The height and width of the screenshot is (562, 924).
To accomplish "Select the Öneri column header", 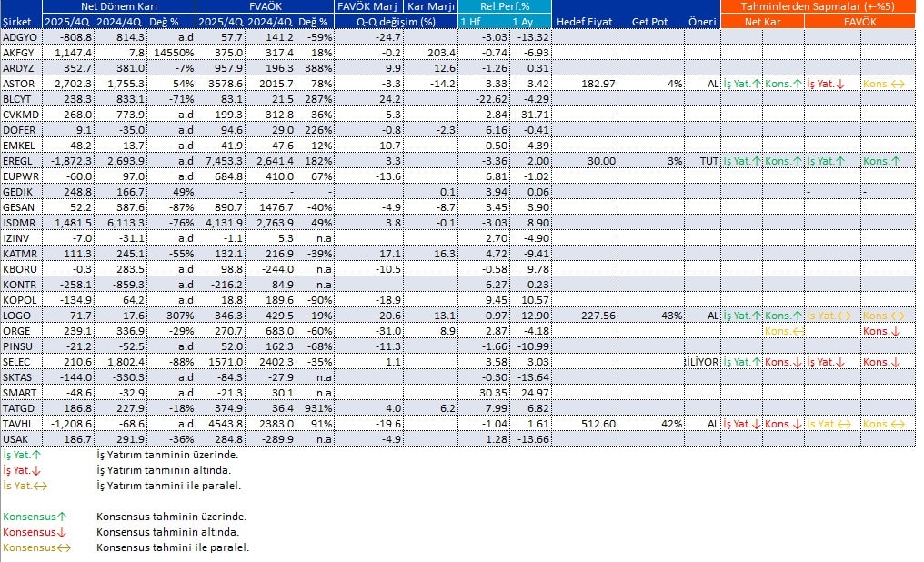I will tap(701, 21).
